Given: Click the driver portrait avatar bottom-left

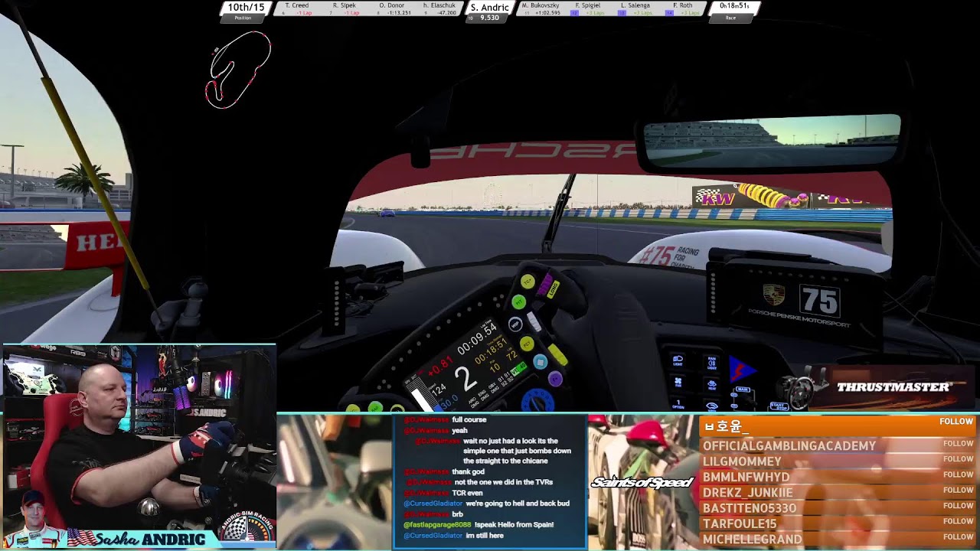Looking at the screenshot, I should pyautogui.click(x=33, y=519).
